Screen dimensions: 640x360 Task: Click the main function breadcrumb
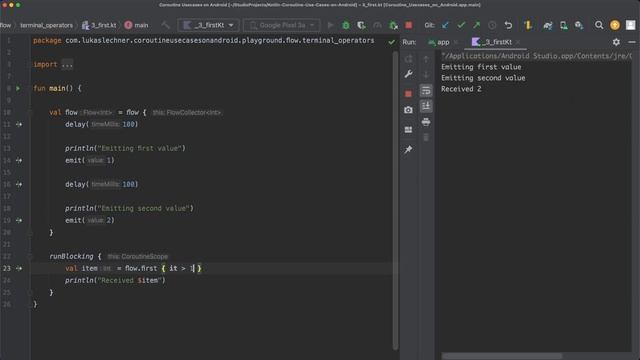pyautogui.click(x=137, y=25)
